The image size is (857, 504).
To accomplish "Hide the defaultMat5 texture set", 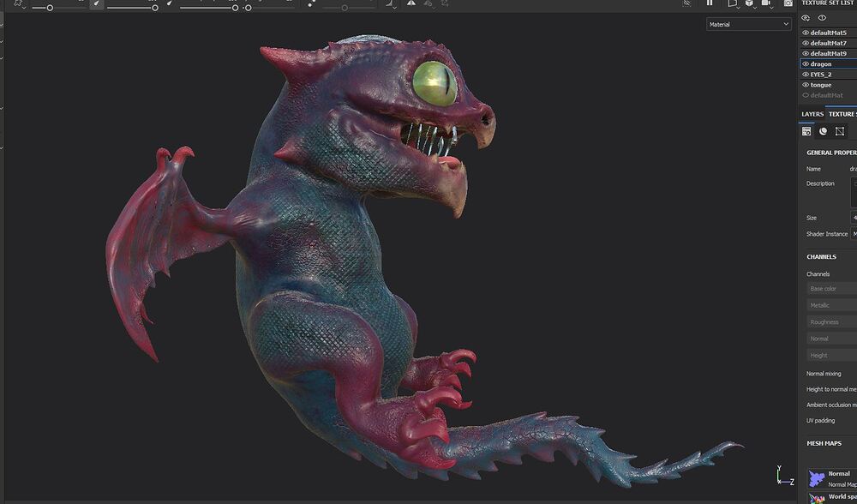I will click(805, 33).
